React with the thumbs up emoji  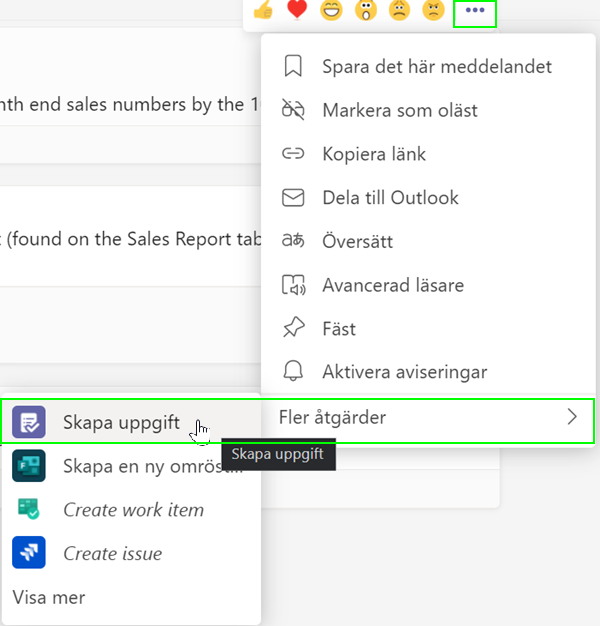pyautogui.click(x=263, y=9)
